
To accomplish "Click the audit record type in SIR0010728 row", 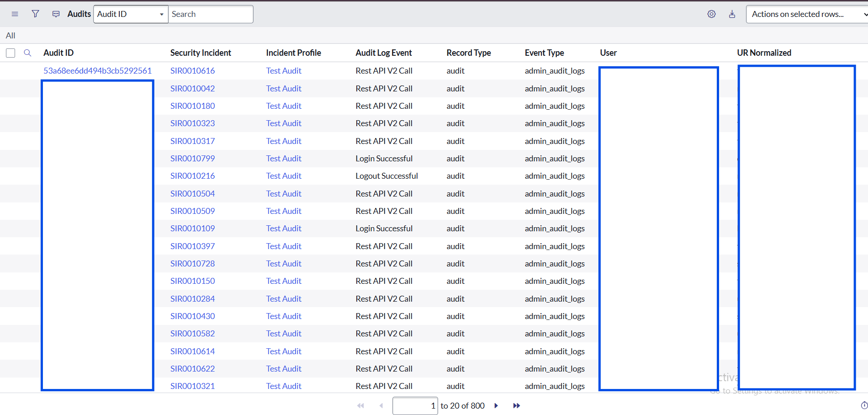I will point(455,264).
